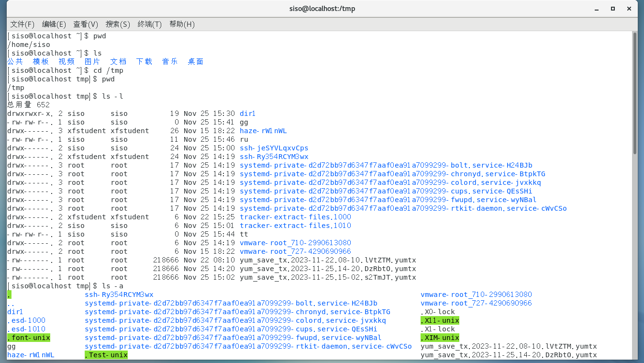Click the /home/siso output line

pyautogui.click(x=29, y=45)
